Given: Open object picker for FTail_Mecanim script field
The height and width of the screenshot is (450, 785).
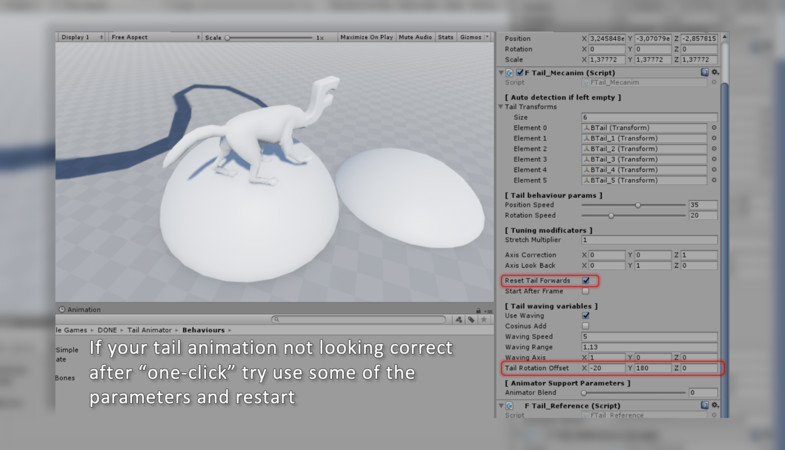Looking at the screenshot, I should [x=714, y=82].
